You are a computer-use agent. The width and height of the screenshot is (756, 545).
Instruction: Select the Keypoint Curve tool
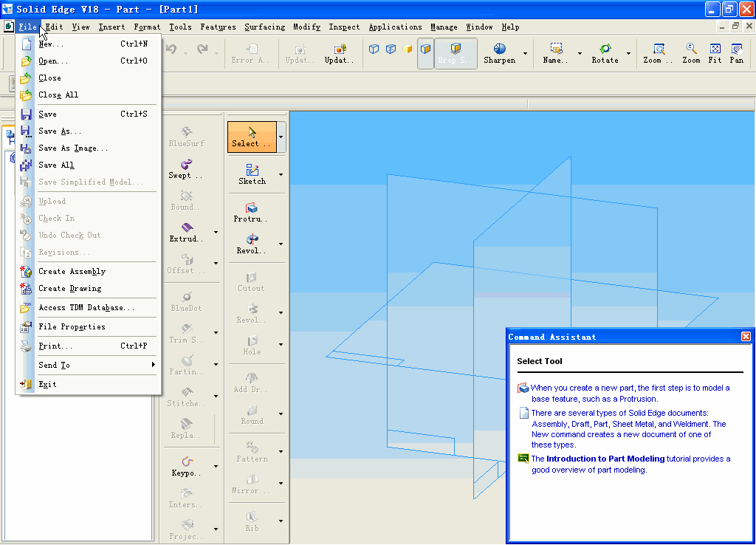click(186, 467)
